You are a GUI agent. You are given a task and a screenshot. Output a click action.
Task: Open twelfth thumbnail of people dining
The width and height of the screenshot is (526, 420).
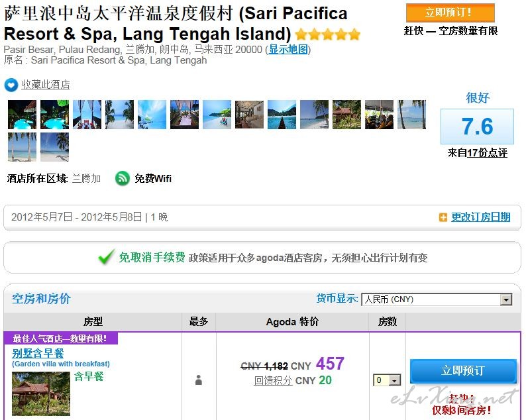click(x=380, y=115)
